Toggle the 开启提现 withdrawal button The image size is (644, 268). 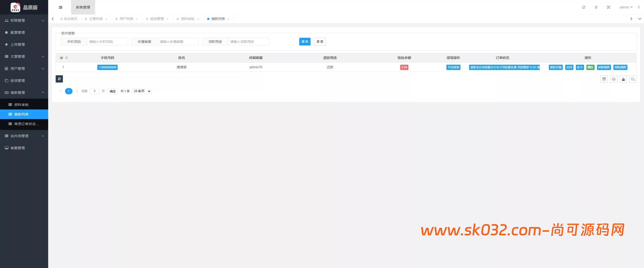453,67
